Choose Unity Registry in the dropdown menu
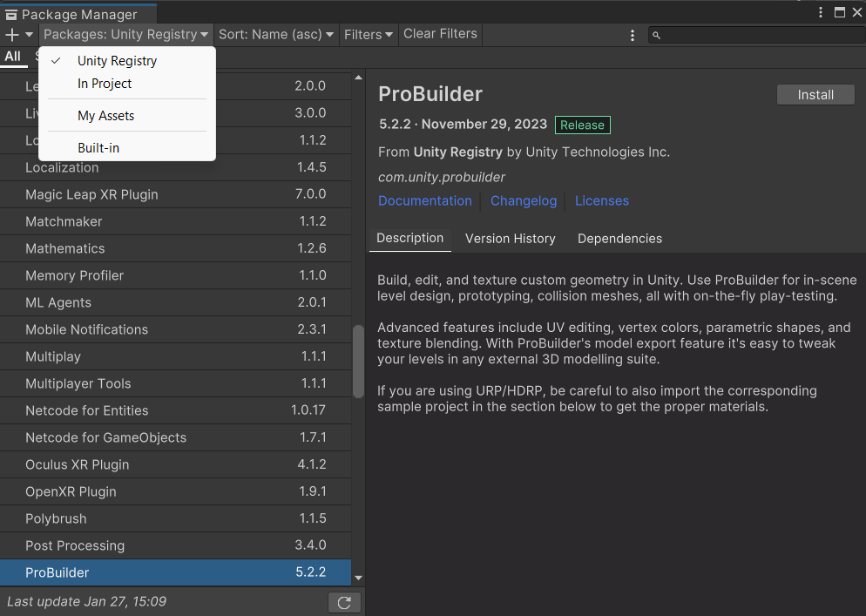 (x=127, y=61)
